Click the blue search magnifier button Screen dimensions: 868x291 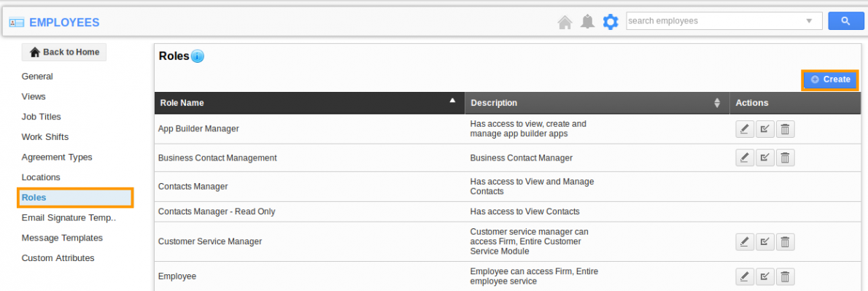coord(845,21)
